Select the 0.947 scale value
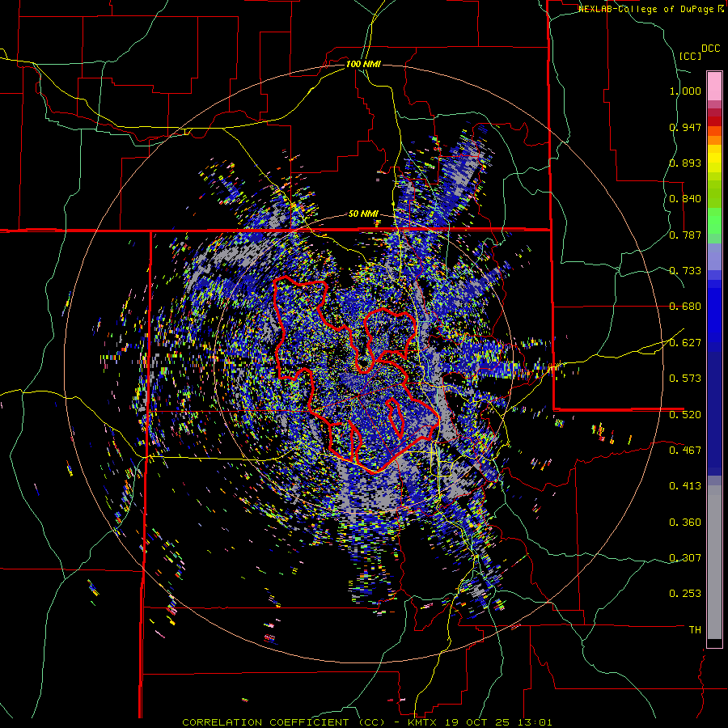The height and width of the screenshot is (728, 728). (x=685, y=127)
